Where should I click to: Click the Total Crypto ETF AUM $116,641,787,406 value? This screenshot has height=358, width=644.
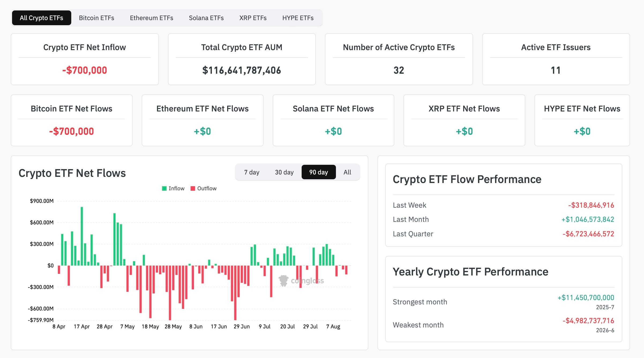(242, 70)
